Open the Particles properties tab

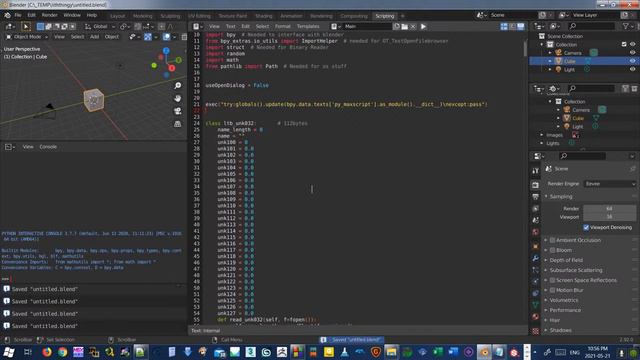[536, 270]
